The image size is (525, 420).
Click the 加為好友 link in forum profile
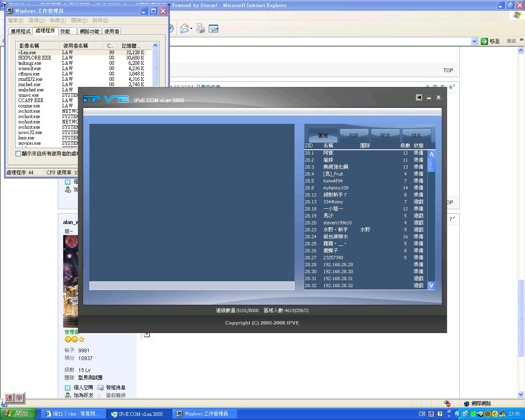[x=83, y=395]
